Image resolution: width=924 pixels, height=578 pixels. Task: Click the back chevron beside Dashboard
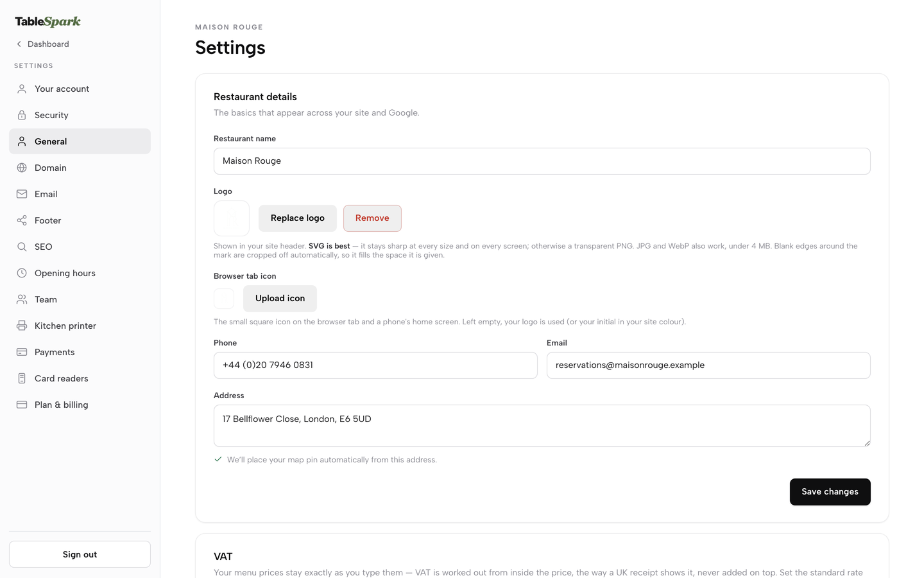pos(19,44)
